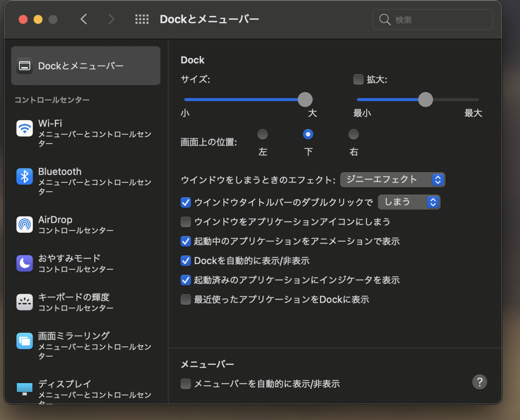Click the 検索 search field
Screen dimensions: 520x420
pyautogui.click(x=432, y=19)
